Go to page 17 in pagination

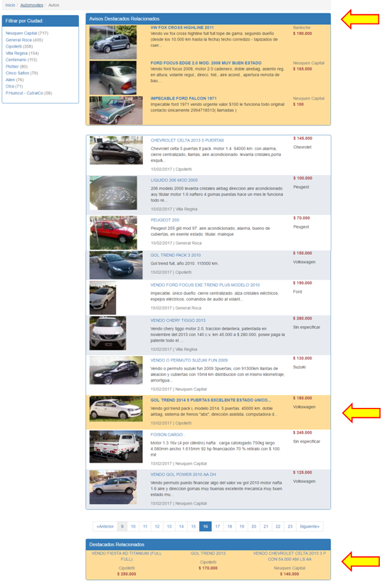(x=218, y=527)
